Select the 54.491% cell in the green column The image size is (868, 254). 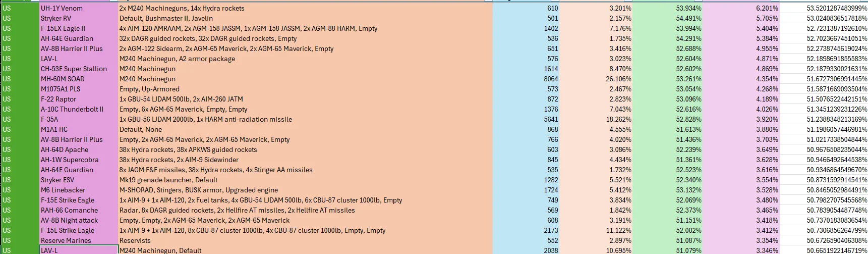667,18
